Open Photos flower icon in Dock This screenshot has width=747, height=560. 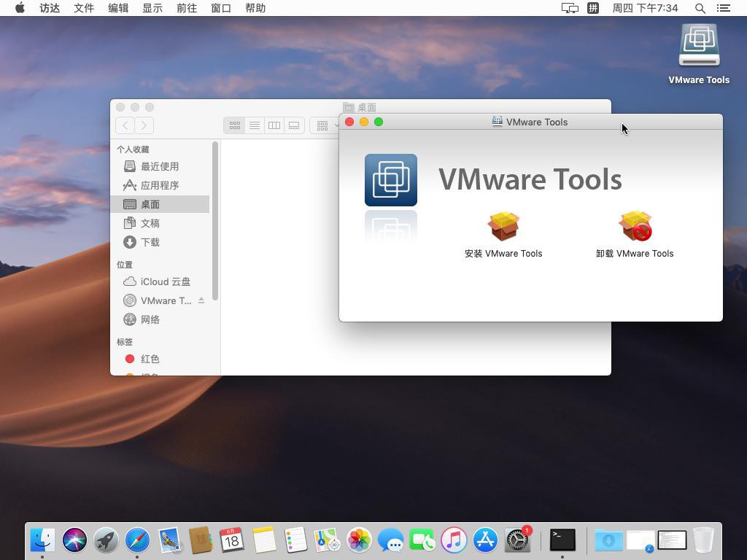point(359,540)
